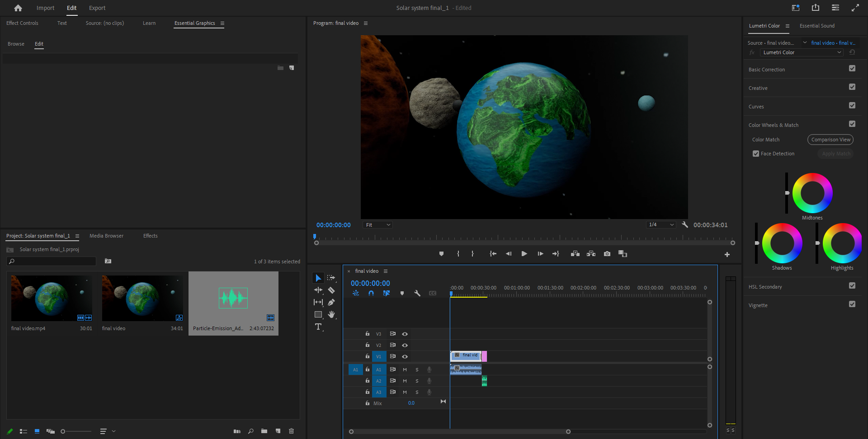Toggle the Vignette checkbox
The image size is (868, 439).
point(852,304)
